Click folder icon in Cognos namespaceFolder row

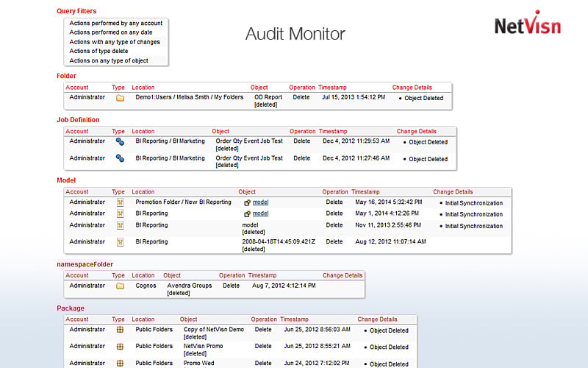pyautogui.click(x=120, y=286)
